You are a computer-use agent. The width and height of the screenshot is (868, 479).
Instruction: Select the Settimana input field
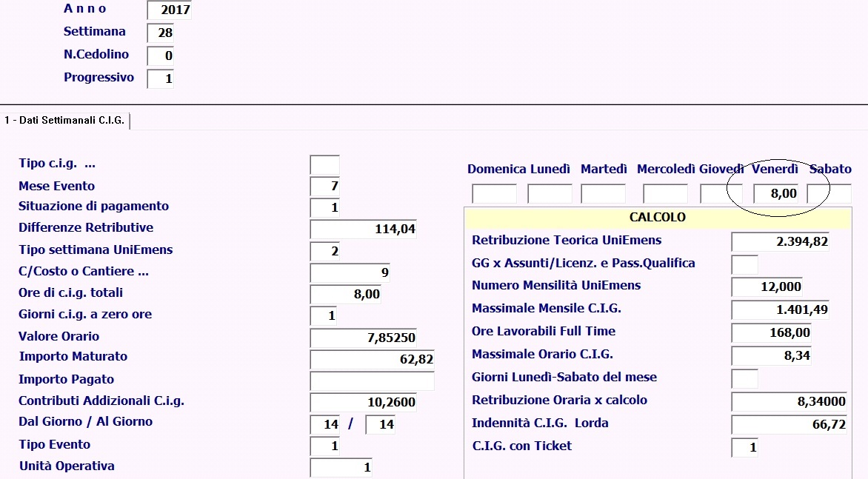tap(160, 33)
